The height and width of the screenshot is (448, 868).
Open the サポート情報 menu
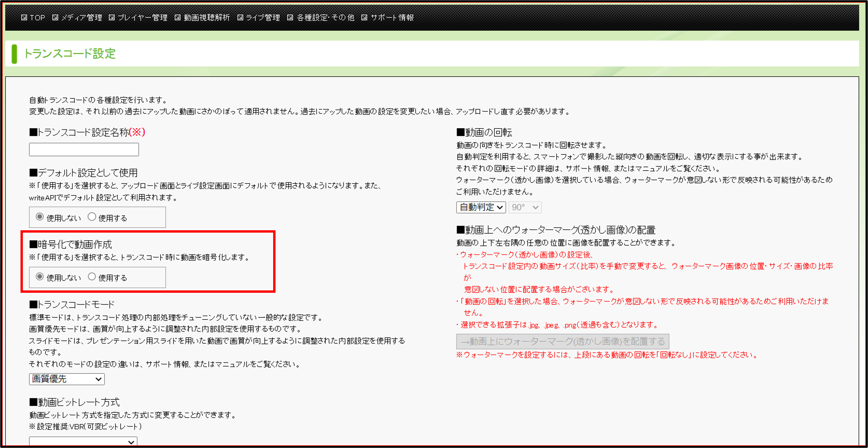point(392,17)
